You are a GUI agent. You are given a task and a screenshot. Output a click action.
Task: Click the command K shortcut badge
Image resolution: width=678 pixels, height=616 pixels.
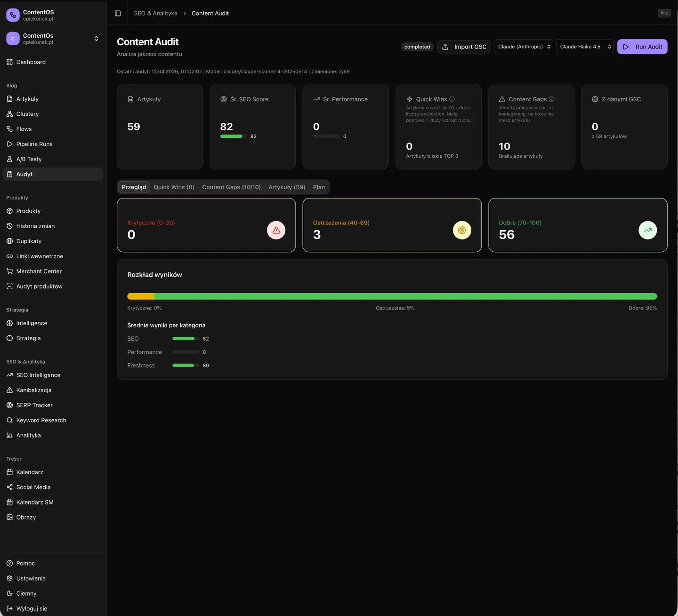(664, 13)
